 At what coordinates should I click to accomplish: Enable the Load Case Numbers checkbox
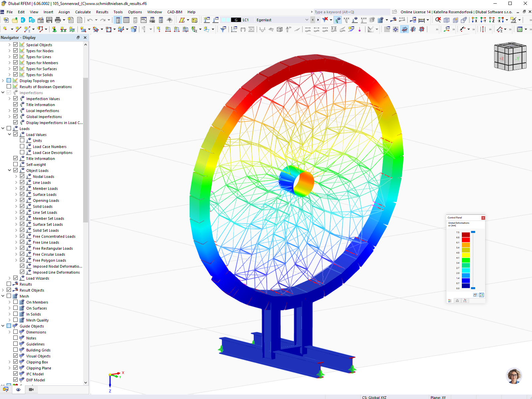pos(22,146)
